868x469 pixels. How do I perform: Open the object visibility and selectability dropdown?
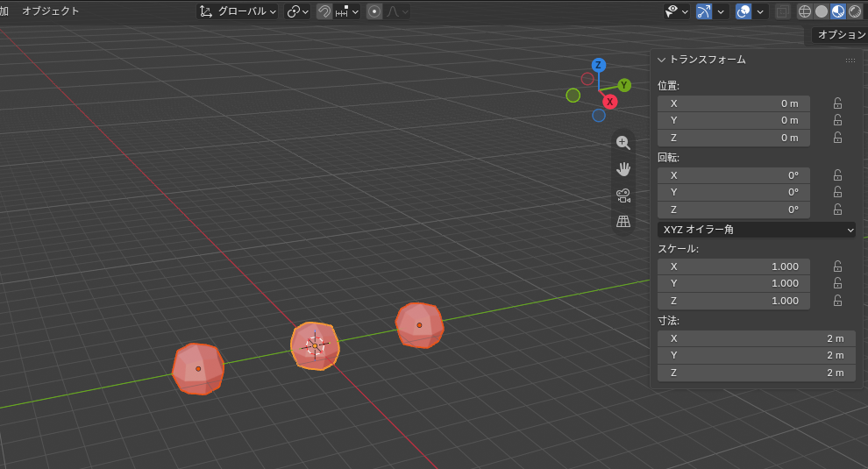[677, 11]
